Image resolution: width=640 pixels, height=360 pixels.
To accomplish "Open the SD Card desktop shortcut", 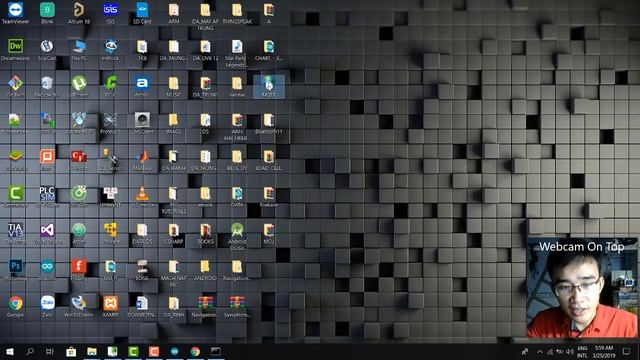I will [142, 13].
